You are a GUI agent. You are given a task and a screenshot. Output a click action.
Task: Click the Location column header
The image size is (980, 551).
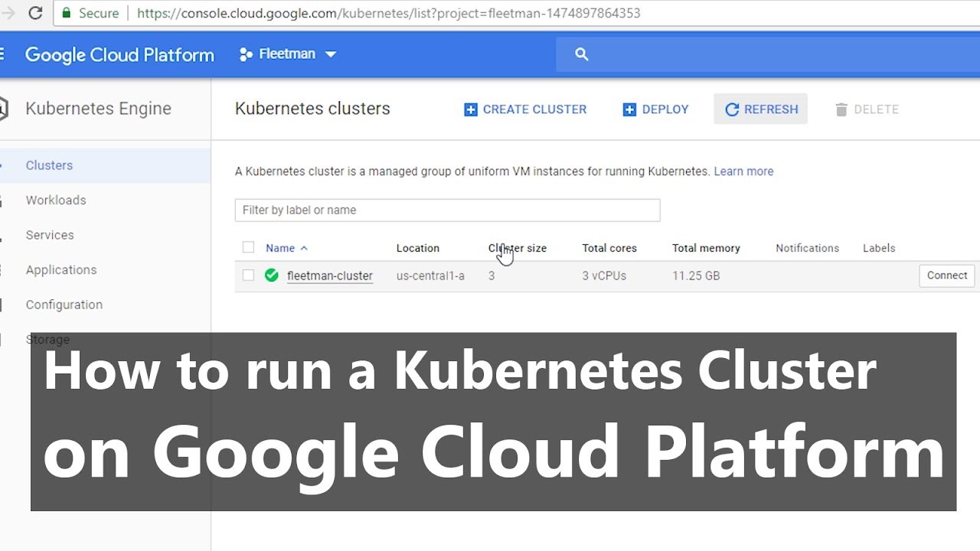[x=418, y=248]
